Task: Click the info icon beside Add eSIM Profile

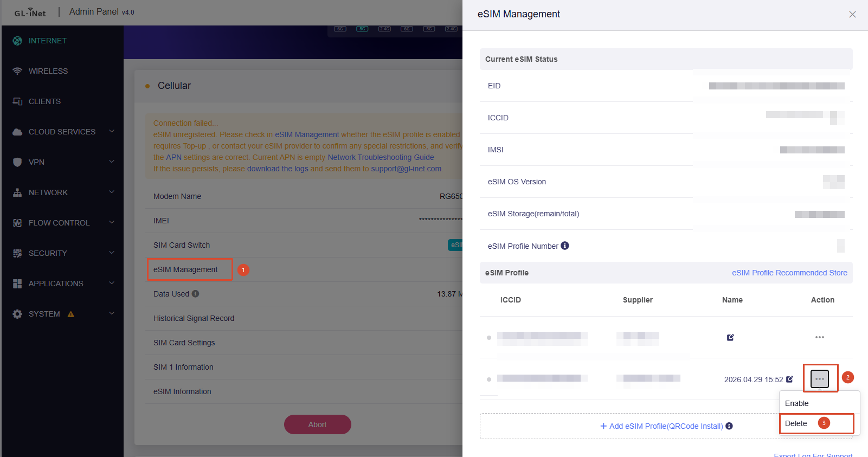Action: pos(729,426)
